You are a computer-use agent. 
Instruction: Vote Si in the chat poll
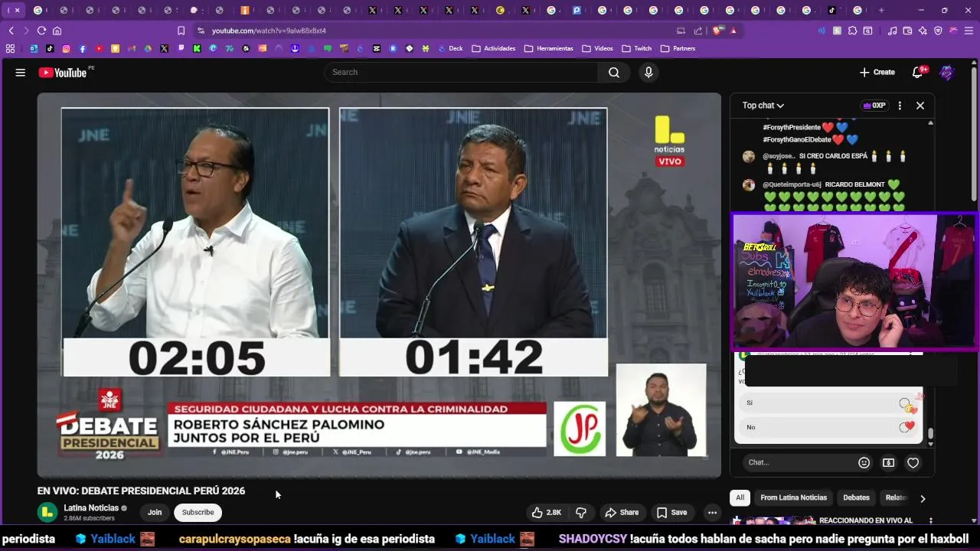click(829, 403)
